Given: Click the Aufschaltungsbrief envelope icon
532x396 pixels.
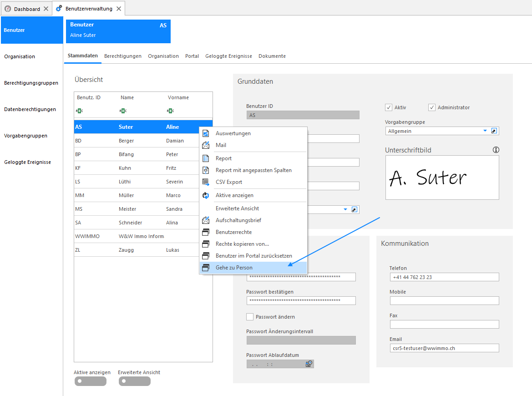Looking at the screenshot, I should [x=206, y=220].
